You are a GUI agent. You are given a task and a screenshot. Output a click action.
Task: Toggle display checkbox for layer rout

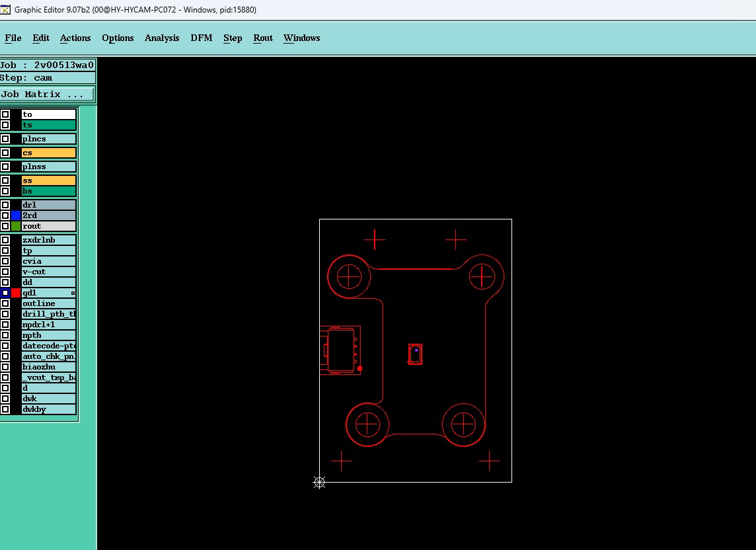[5, 226]
